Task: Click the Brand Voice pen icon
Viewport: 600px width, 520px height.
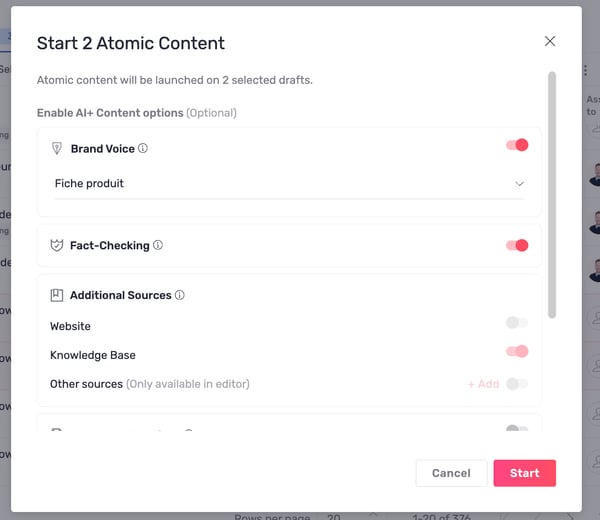Action: coord(57,149)
